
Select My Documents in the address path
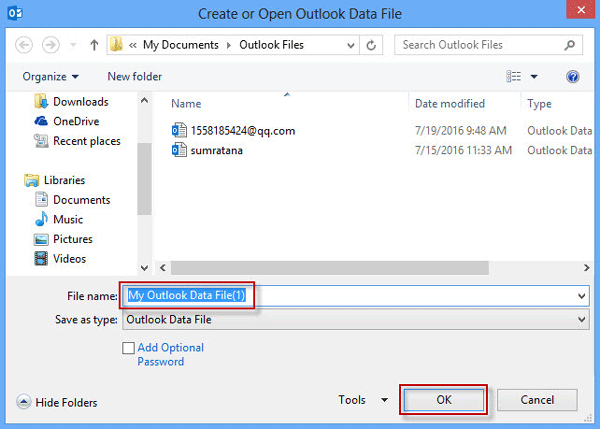click(181, 45)
